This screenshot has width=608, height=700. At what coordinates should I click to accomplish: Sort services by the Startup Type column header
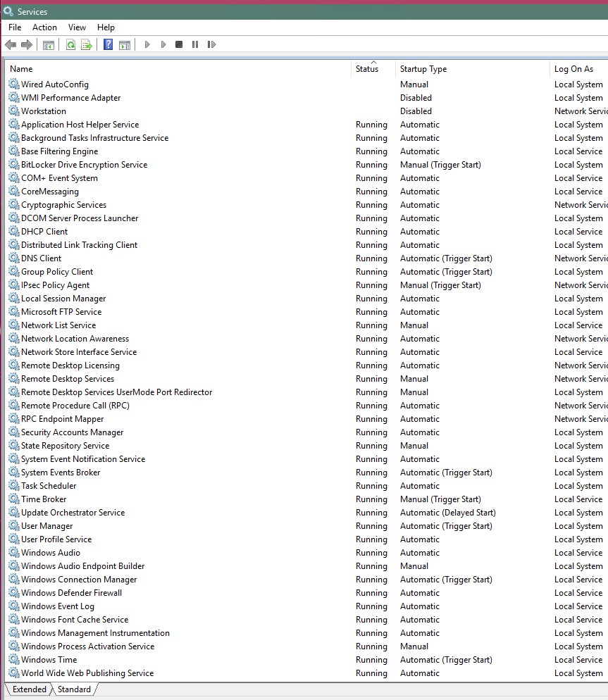(x=423, y=68)
